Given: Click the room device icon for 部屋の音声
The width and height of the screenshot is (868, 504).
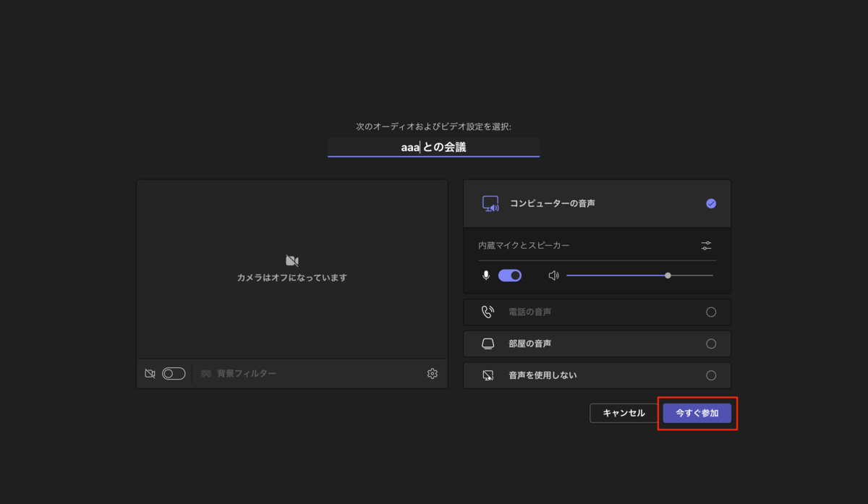Looking at the screenshot, I should [488, 343].
